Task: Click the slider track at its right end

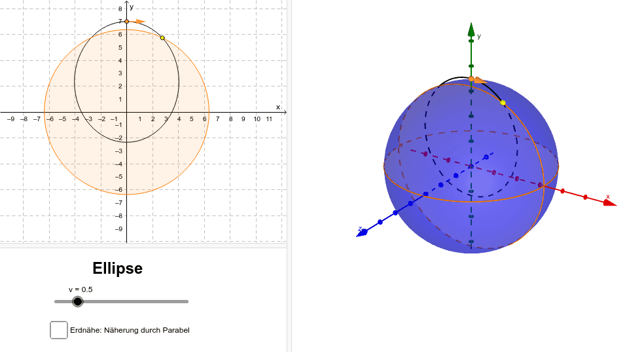Action: [x=187, y=302]
